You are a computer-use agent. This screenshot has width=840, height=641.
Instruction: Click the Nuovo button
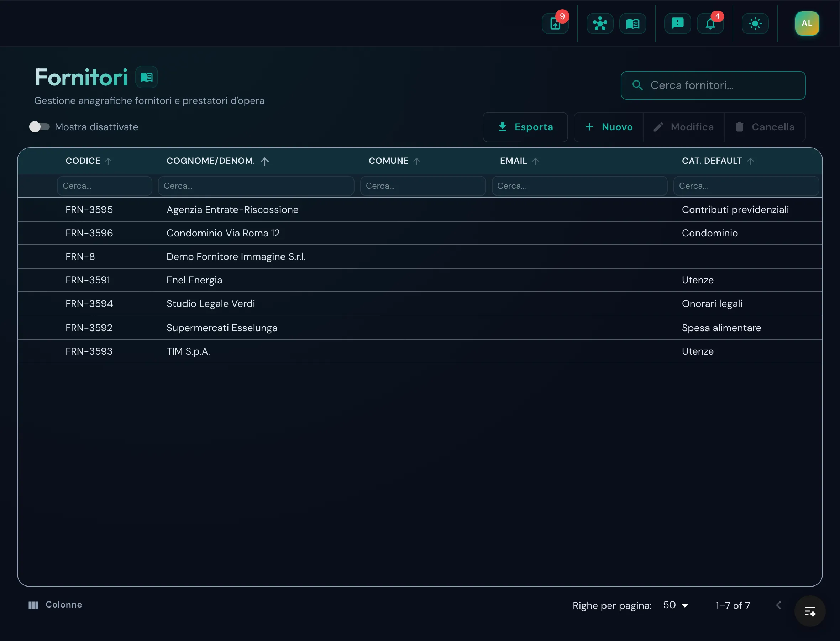click(609, 127)
